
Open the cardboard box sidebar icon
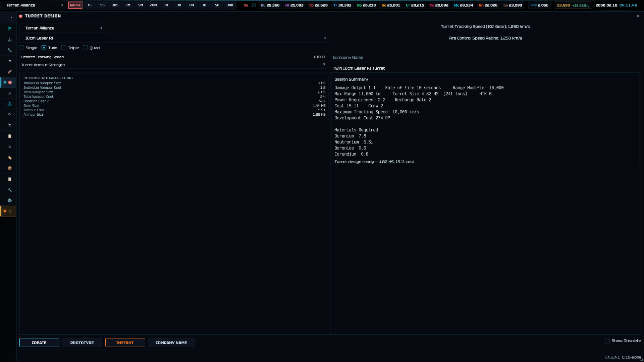pos(10,168)
